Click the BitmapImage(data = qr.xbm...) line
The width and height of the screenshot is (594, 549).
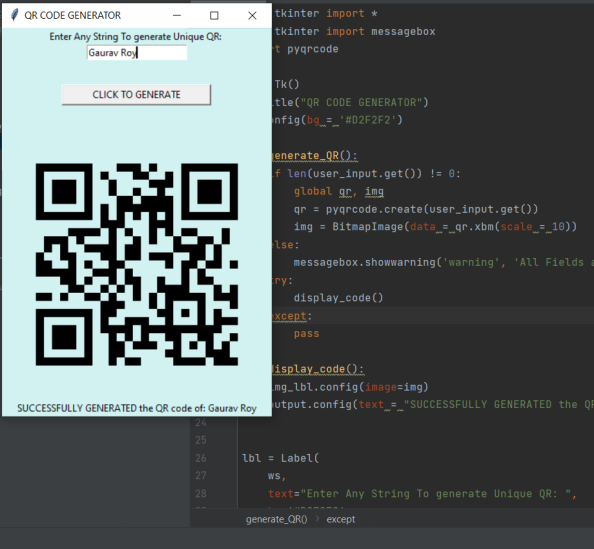pyautogui.click(x=435, y=227)
